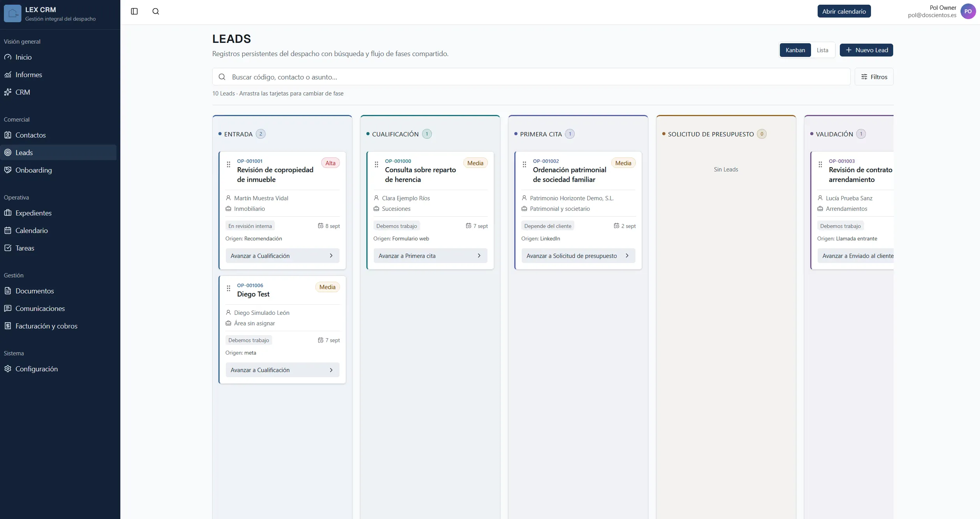Image resolution: width=980 pixels, height=519 pixels.
Task: Open Inicio in the sidebar
Action: click(x=58, y=57)
